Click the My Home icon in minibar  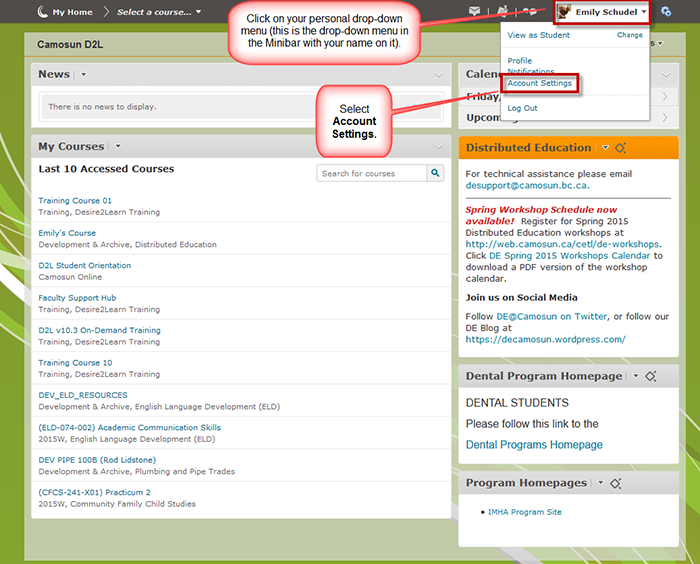click(42, 12)
